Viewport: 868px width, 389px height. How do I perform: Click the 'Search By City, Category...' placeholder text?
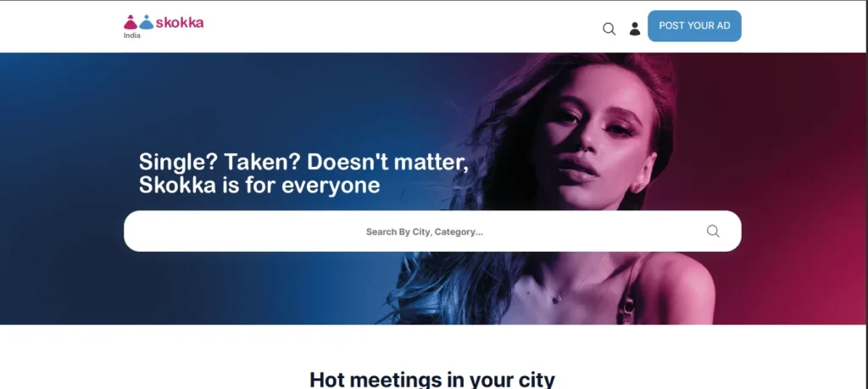coord(425,232)
